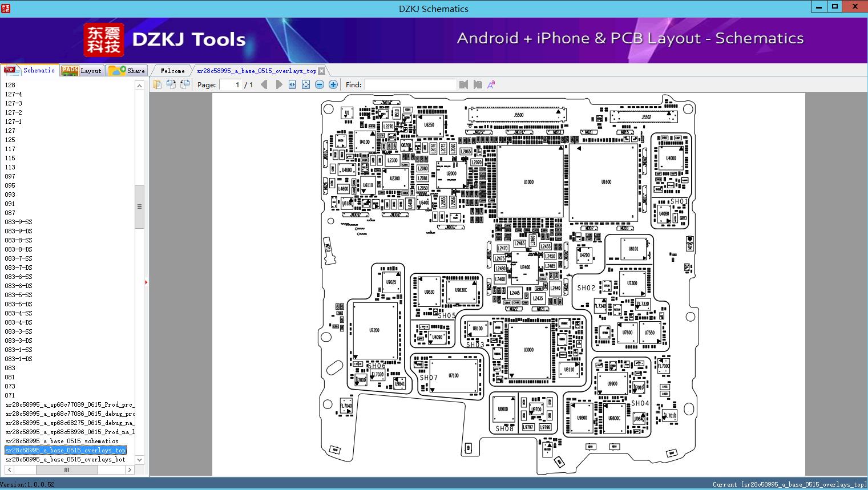Click the file list horizontal scrollbar thumb
The width and height of the screenshot is (868, 490).
67,469
